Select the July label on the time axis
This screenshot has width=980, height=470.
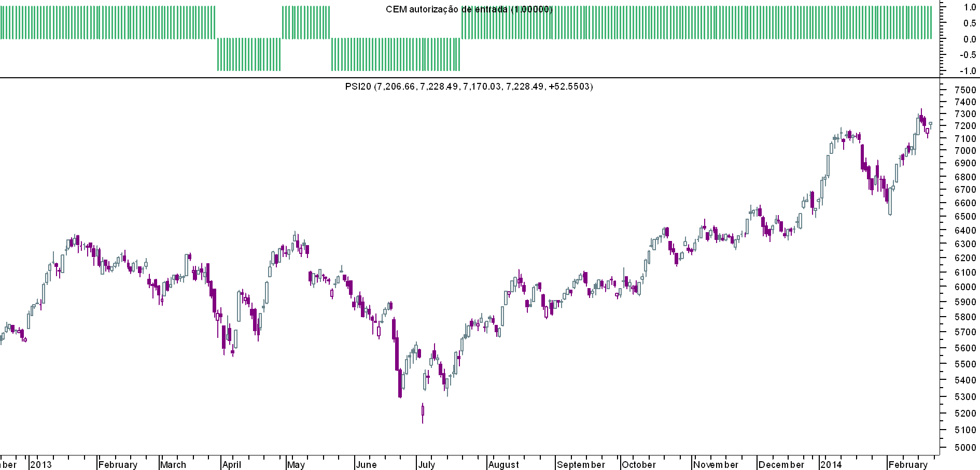tap(427, 464)
